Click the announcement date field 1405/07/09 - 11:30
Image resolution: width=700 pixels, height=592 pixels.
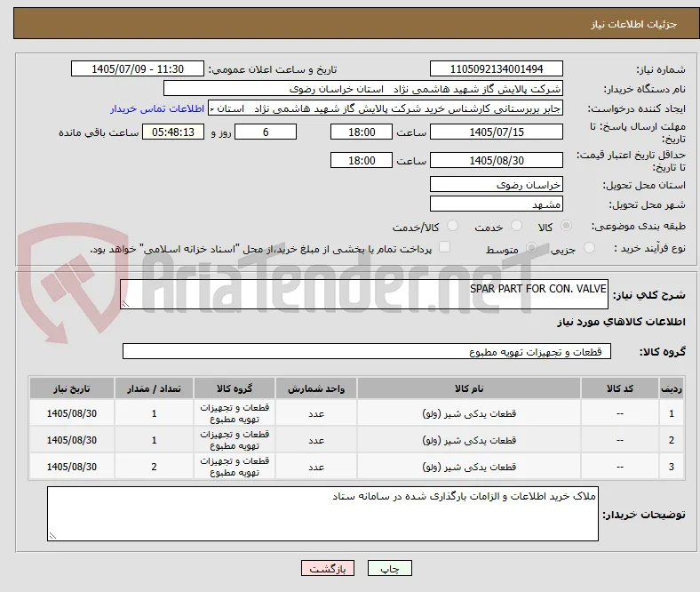(138, 68)
